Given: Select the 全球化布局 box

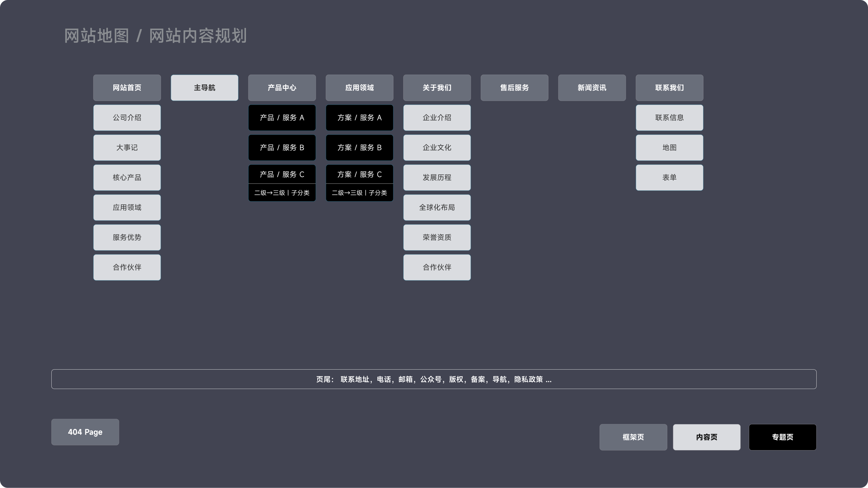Looking at the screenshot, I should (437, 208).
